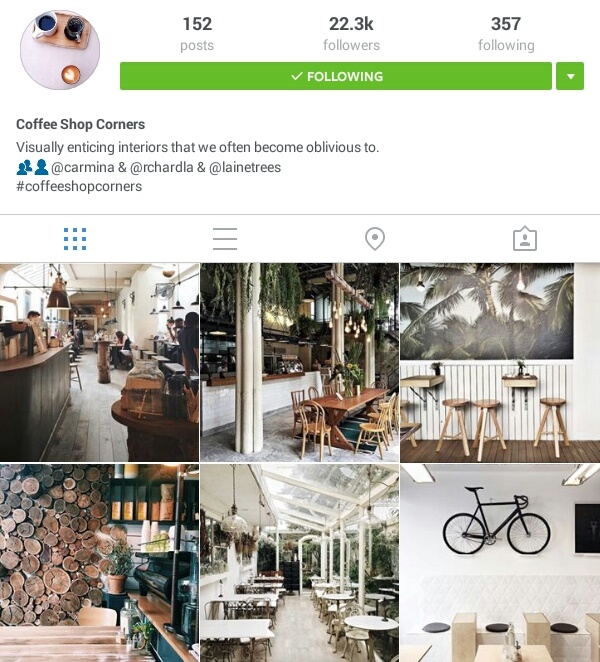Open the 357 following list
This screenshot has width=600, height=662.
506,34
